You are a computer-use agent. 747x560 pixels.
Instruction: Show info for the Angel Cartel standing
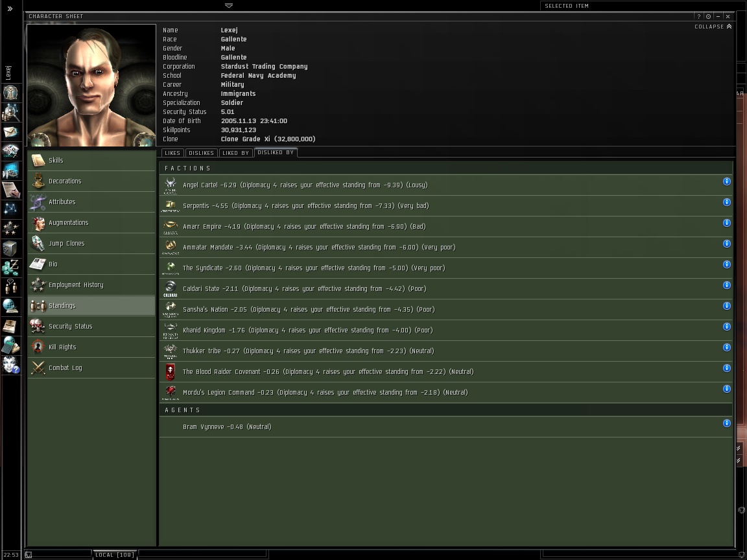coord(726,181)
